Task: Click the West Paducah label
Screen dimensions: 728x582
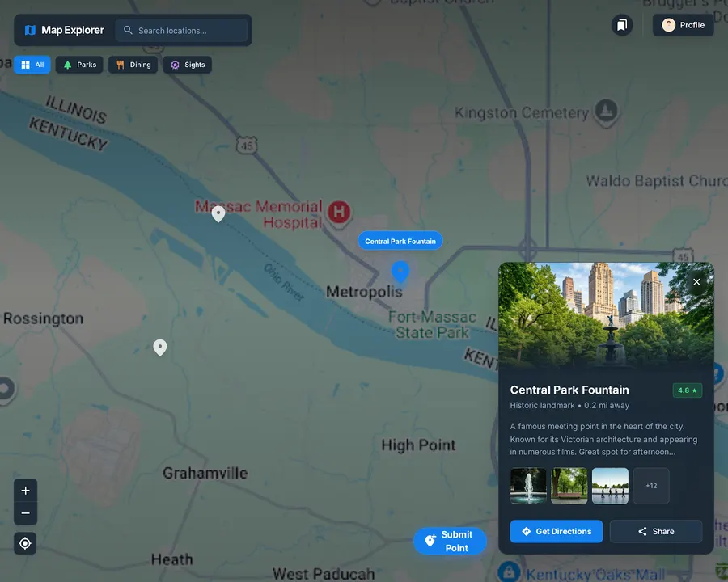Action: [x=324, y=574]
